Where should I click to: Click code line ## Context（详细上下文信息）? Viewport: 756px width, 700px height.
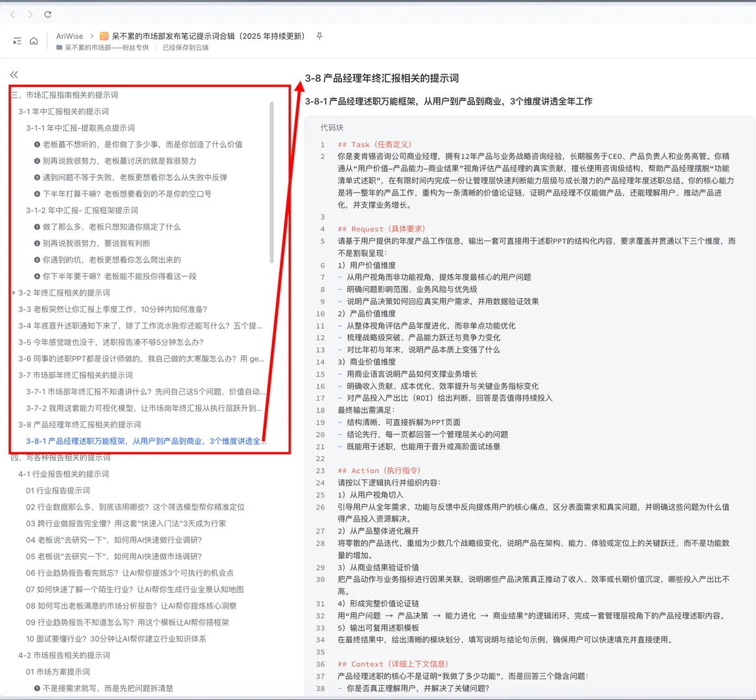pyautogui.click(x=393, y=664)
